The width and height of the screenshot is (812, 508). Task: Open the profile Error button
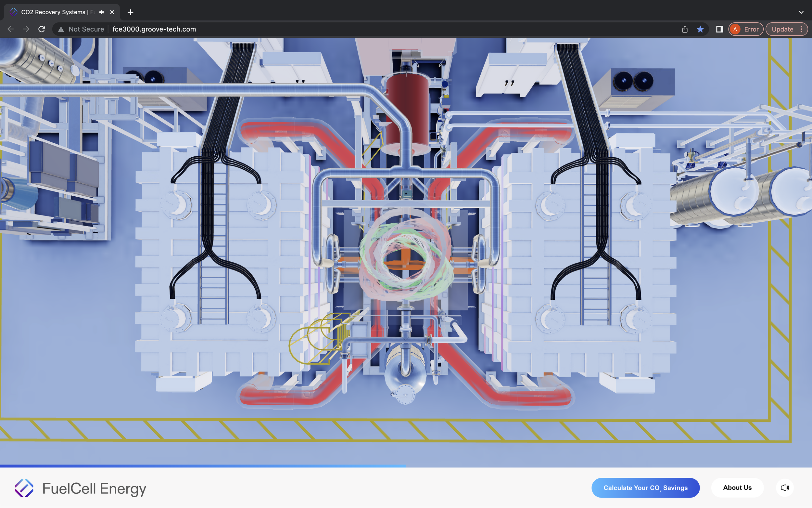click(x=746, y=29)
